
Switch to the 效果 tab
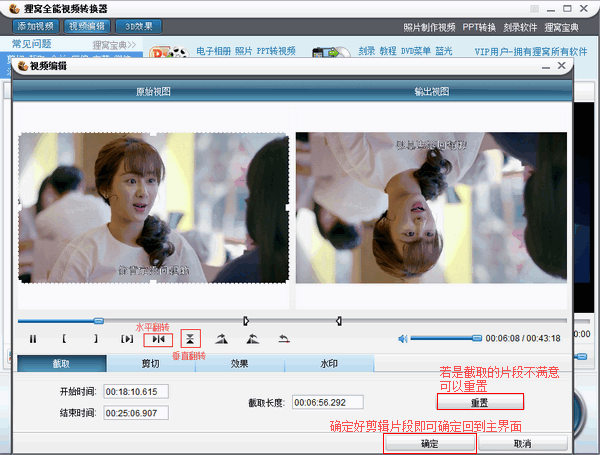[240, 364]
